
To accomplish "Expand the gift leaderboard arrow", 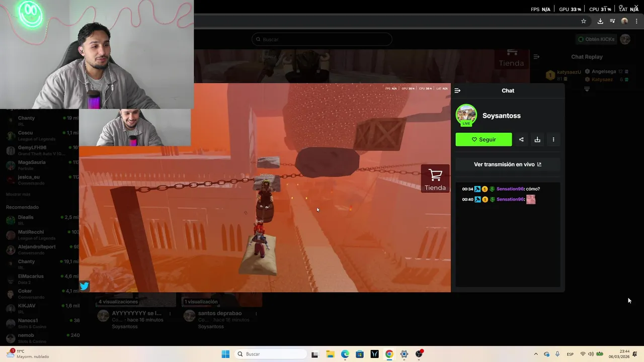I will 587,89.
